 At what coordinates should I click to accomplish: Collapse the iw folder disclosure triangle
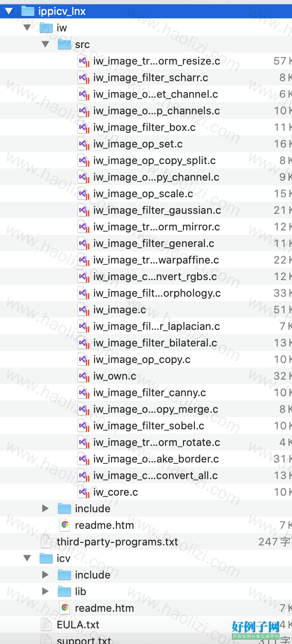pos(27,27)
